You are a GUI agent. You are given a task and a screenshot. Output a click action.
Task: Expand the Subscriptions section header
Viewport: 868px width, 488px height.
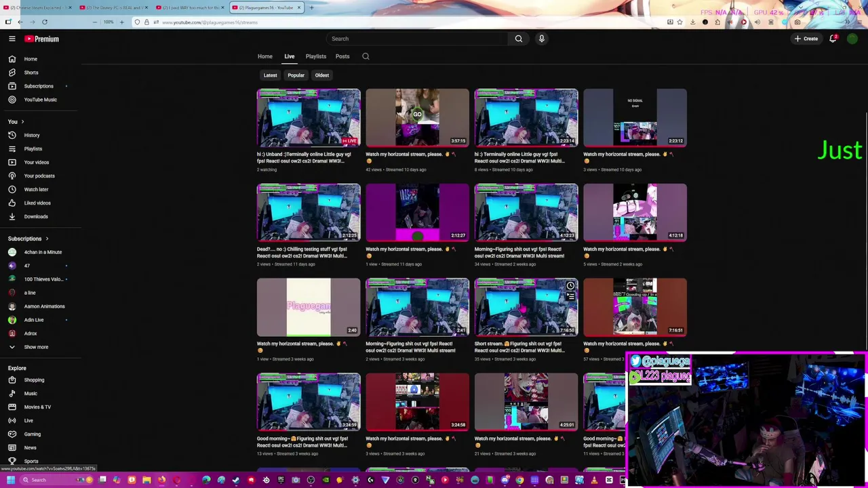click(28, 239)
